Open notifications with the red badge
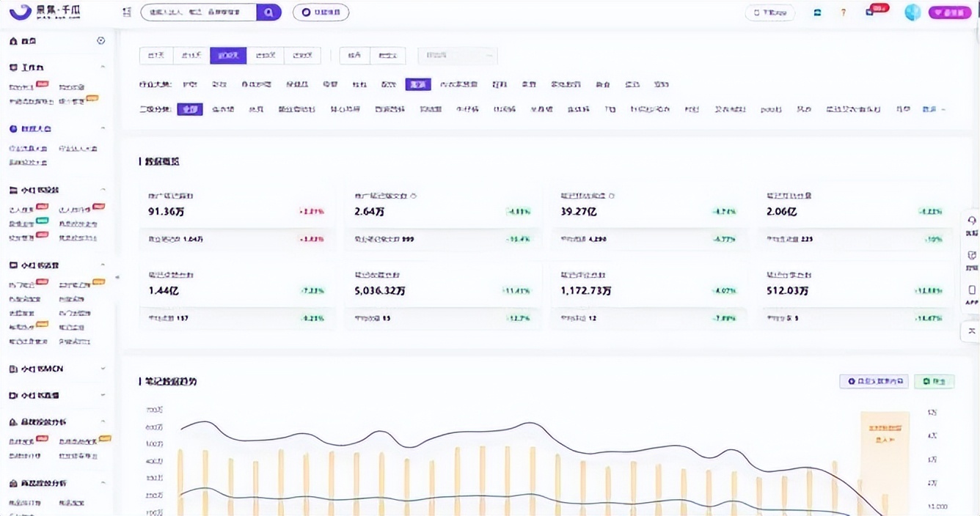 point(871,12)
